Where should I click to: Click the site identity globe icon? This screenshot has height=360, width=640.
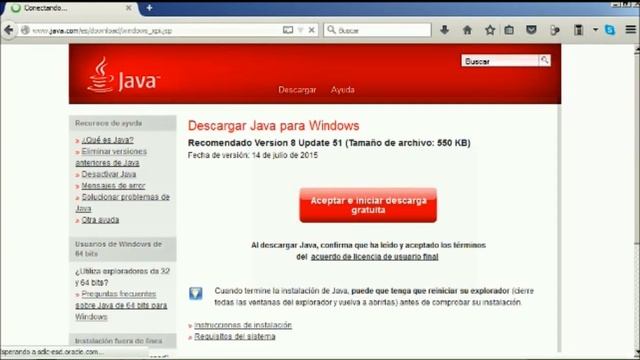(x=25, y=30)
